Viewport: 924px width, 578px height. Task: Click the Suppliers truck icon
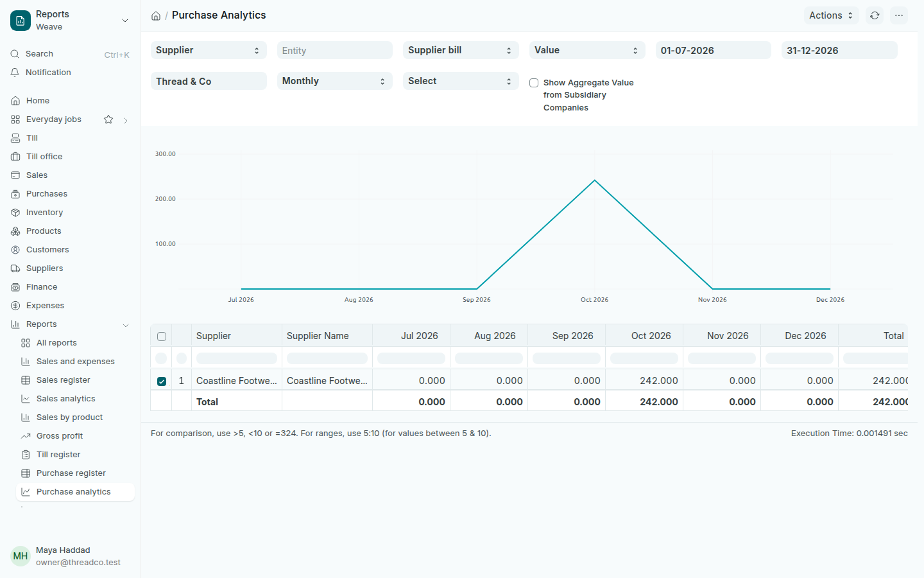pos(15,268)
